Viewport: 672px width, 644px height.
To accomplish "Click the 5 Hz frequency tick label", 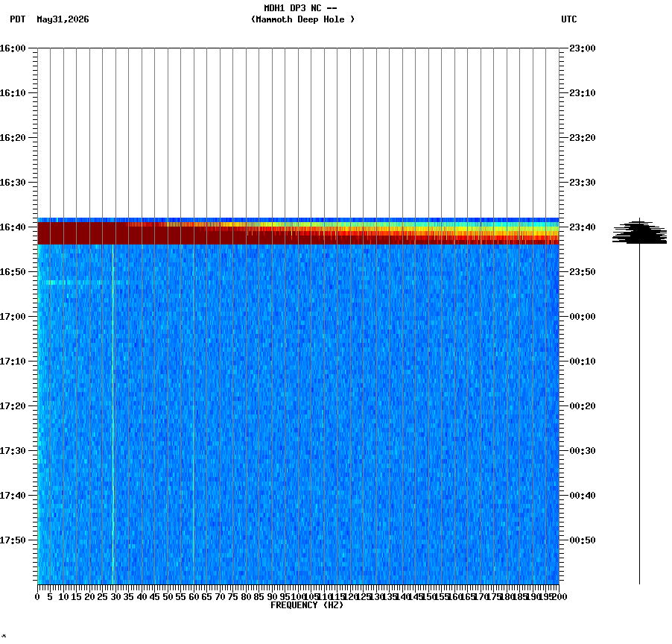I will [x=50, y=597].
